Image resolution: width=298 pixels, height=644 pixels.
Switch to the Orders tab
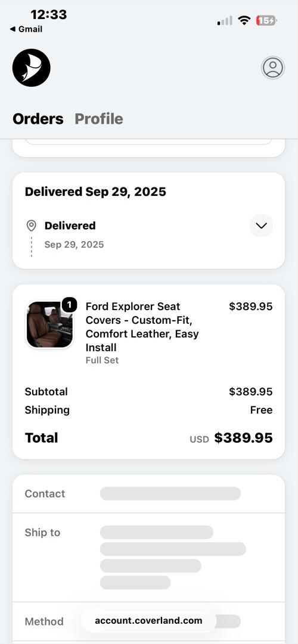38,118
